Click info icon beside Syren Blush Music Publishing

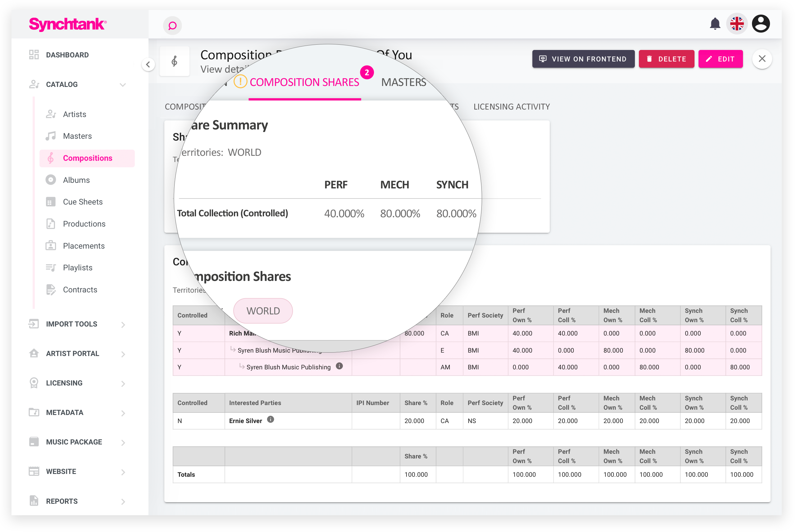coord(339,366)
